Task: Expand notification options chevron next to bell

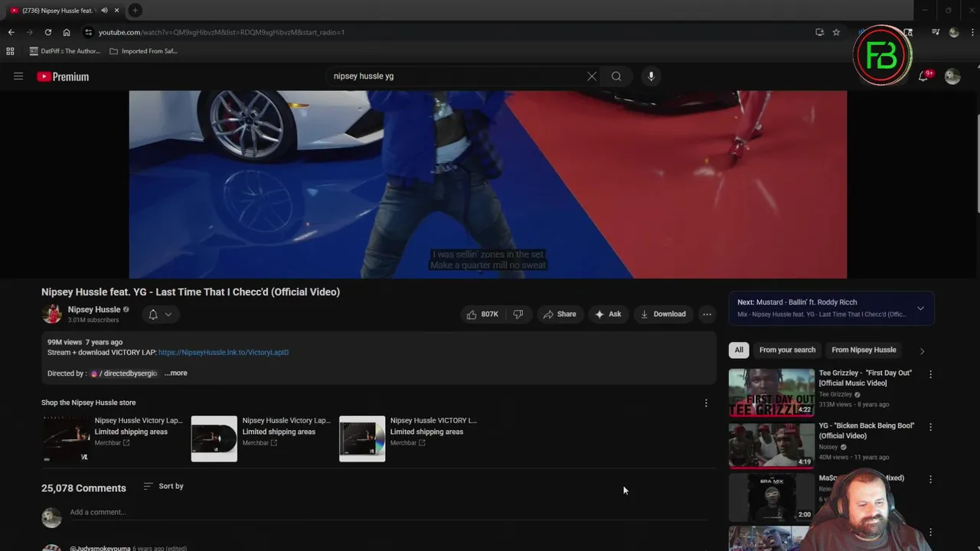Action: [x=168, y=315]
